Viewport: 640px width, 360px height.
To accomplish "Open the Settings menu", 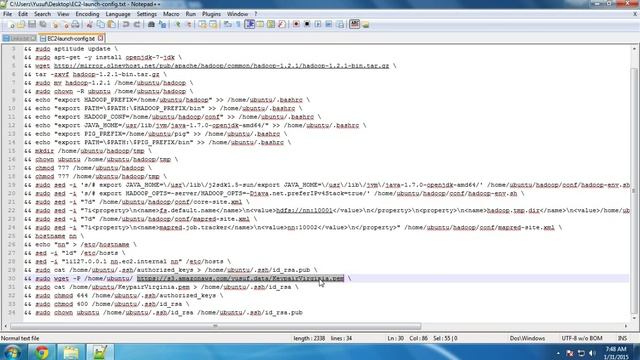I will (x=147, y=14).
